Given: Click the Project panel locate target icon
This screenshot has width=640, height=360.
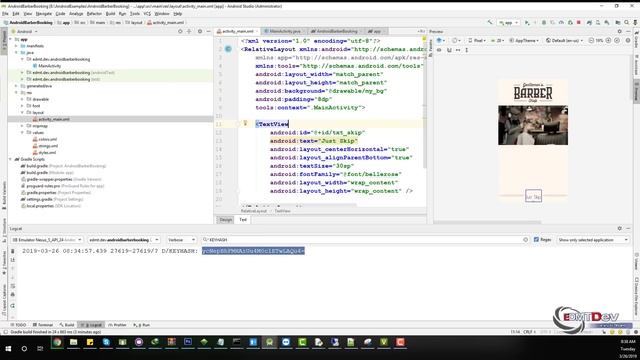Looking at the screenshot, I should click(180, 31).
